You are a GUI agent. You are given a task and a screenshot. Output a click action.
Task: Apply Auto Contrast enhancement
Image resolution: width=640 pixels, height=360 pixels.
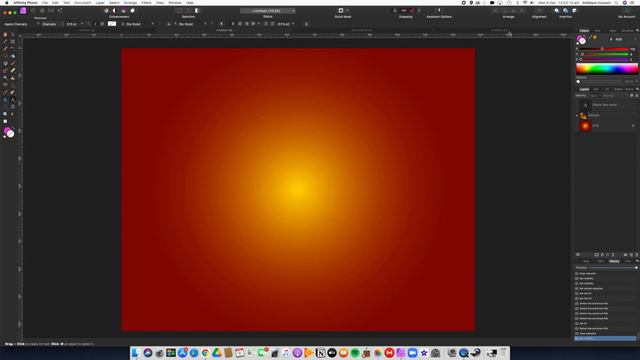point(115,11)
